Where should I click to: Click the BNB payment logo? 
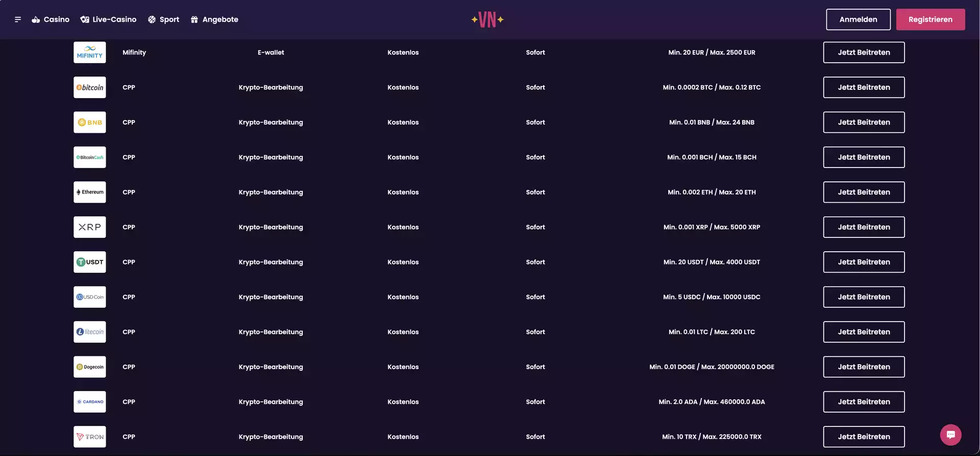[x=90, y=123]
